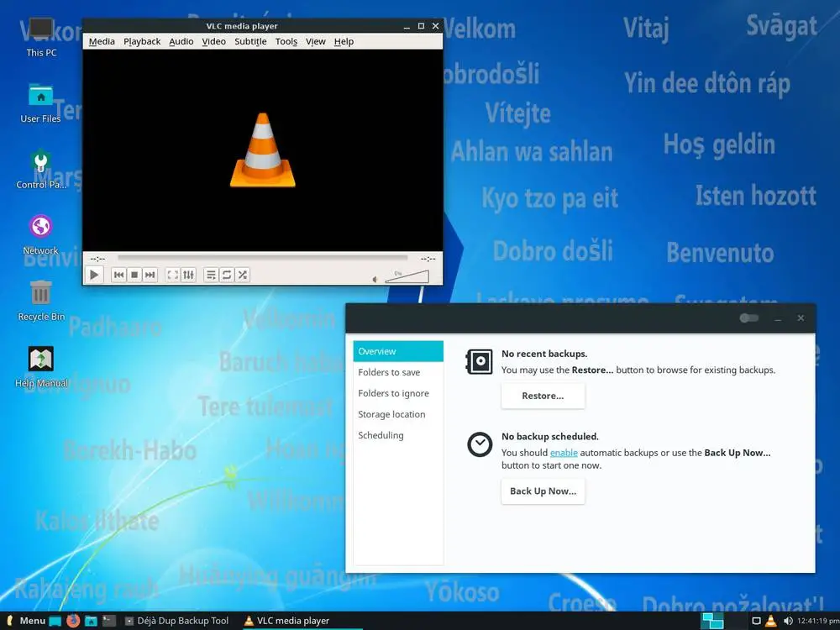Toggle automatic backup switch in Déjà Dup header
Viewport: 840px width, 630px height.
click(749, 318)
